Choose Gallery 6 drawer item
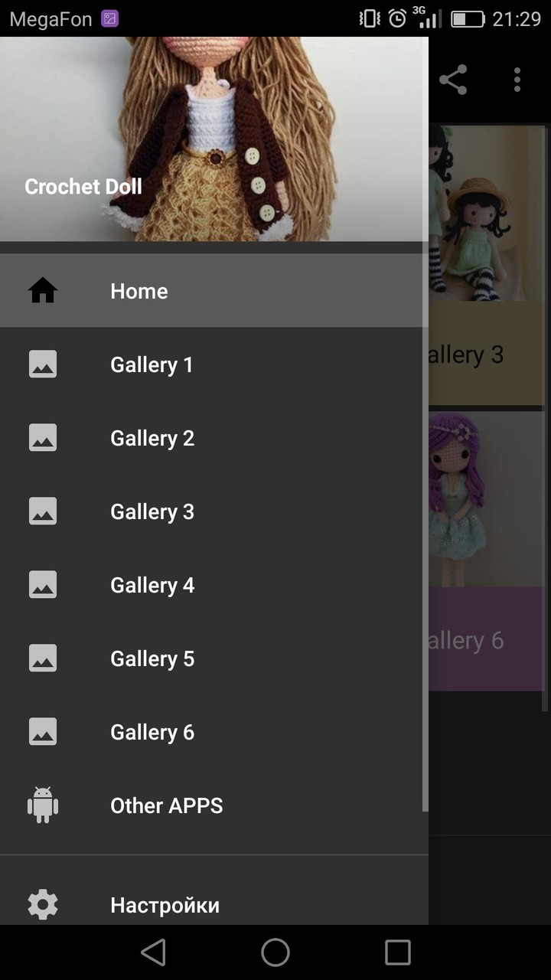 click(x=152, y=732)
